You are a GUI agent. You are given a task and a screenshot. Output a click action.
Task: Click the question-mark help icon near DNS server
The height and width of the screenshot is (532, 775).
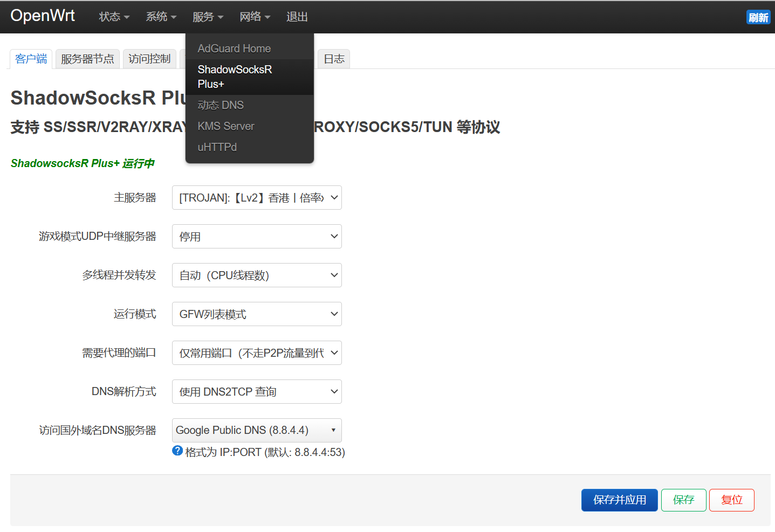pos(177,450)
